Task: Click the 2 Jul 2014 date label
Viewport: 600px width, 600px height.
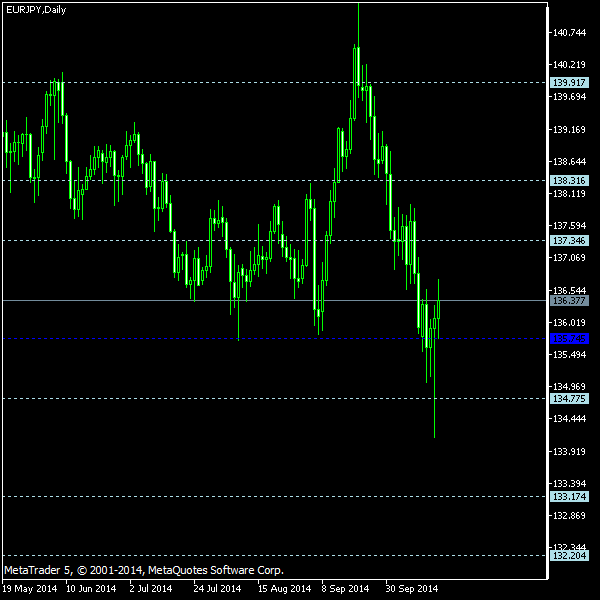Action: coord(151,589)
